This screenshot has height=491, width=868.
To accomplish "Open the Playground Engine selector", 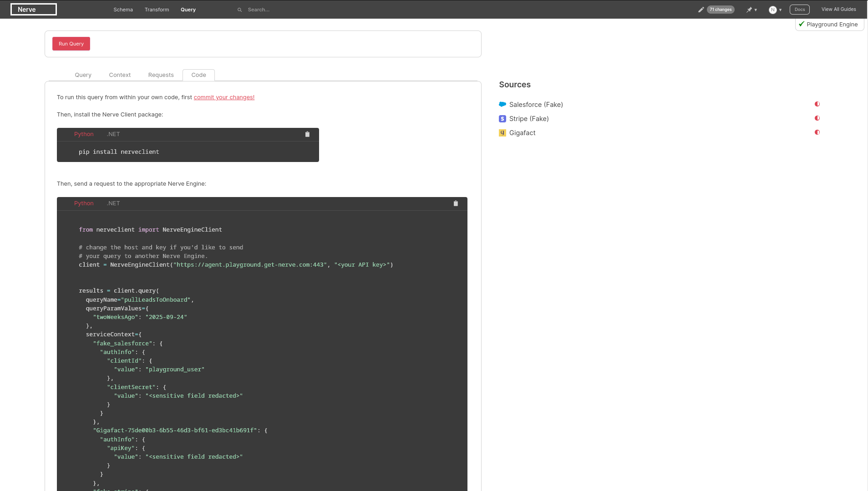I will pos(829,25).
